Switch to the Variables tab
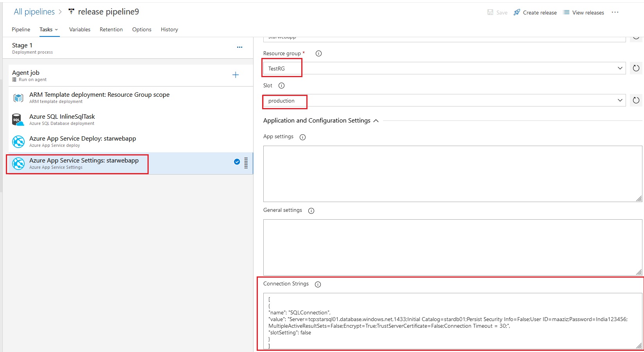644x352 pixels. pyautogui.click(x=80, y=29)
